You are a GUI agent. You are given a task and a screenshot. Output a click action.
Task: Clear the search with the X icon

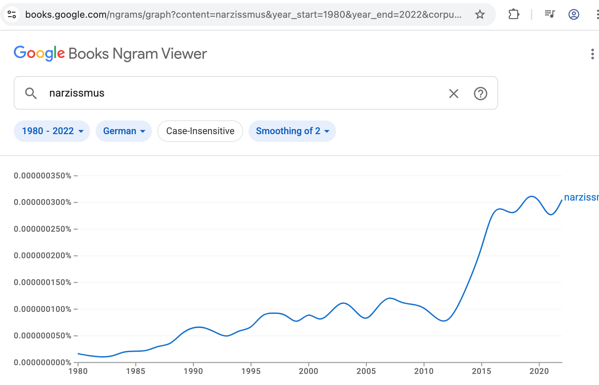(x=453, y=94)
